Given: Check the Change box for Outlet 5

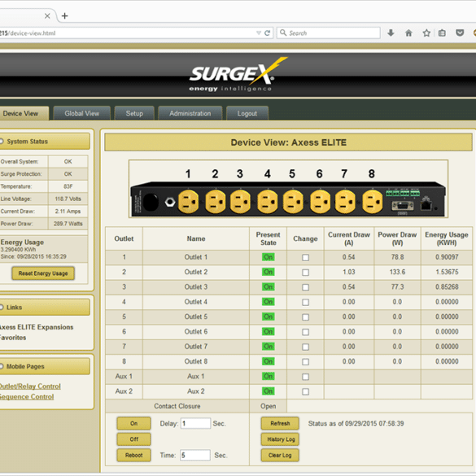Looking at the screenshot, I should [305, 317].
